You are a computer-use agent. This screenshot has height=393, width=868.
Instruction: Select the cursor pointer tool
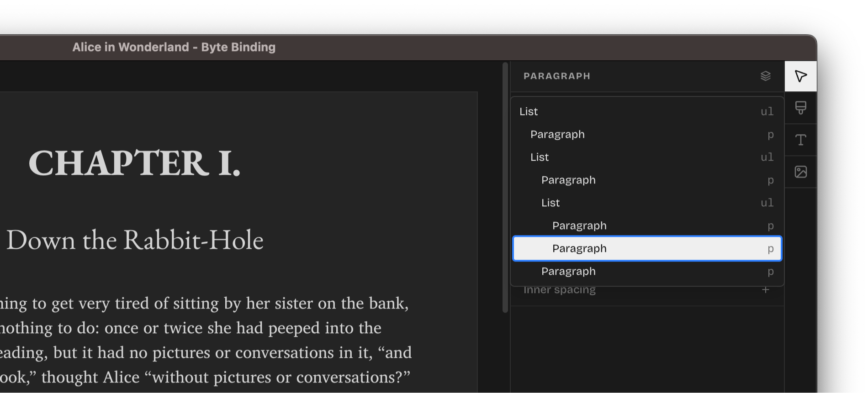pyautogui.click(x=800, y=76)
